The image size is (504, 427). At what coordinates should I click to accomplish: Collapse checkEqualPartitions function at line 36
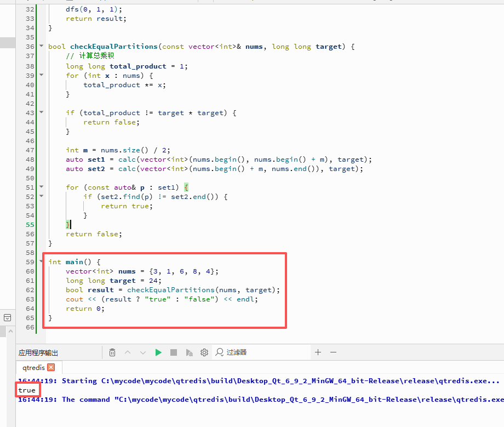(x=42, y=46)
